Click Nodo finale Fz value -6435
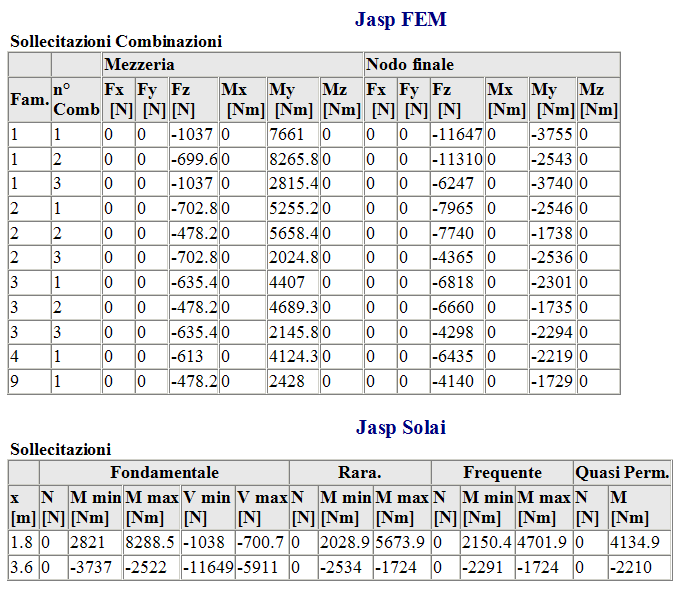 click(453, 356)
